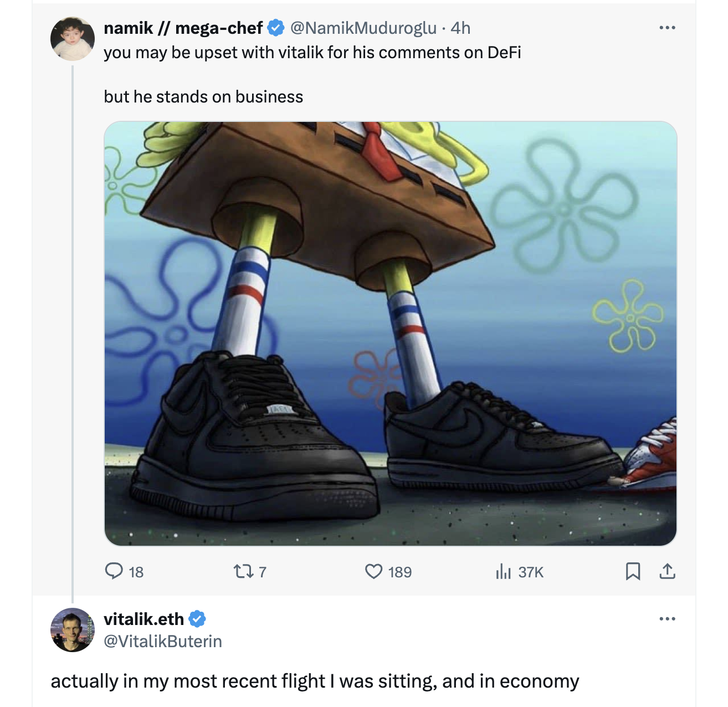Image resolution: width=728 pixels, height=707 pixels.
Task: Click vitalik.eth's blue verified badge
Action: (197, 619)
